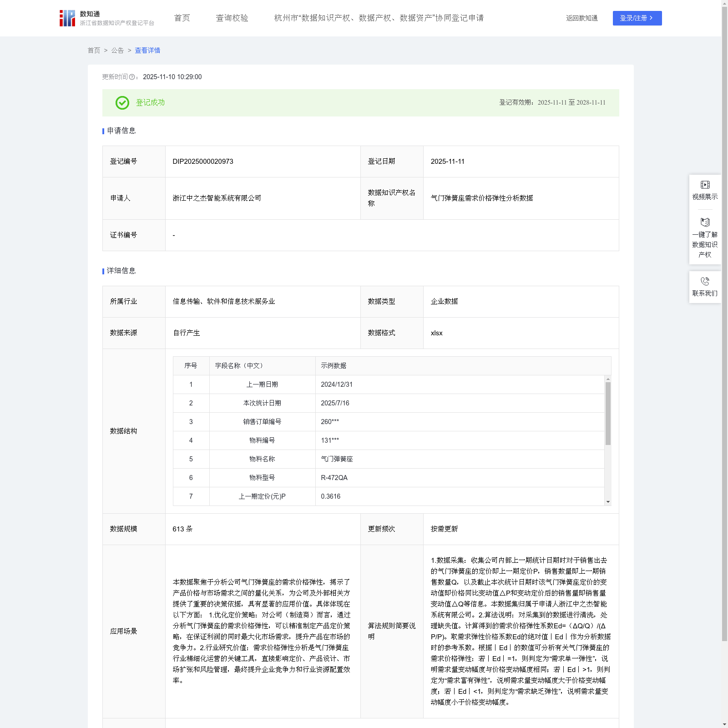Image resolution: width=728 pixels, height=728 pixels.
Task: Click the 返回数知通 link
Action: point(581,18)
